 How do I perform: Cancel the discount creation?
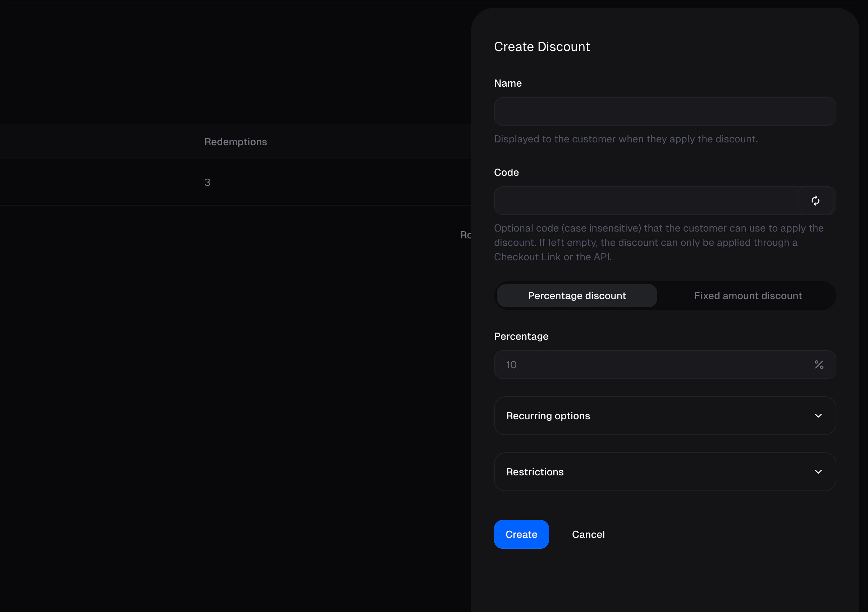pyautogui.click(x=588, y=534)
